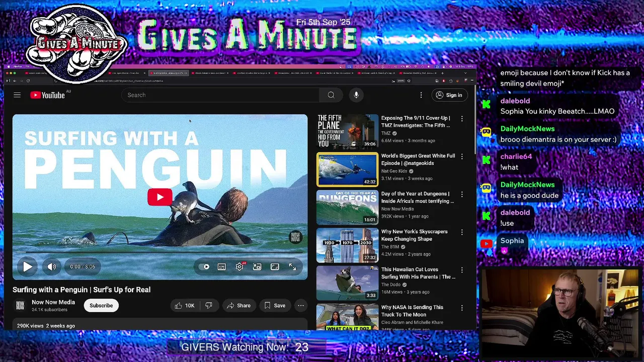Mute the video with the speaker icon

52,266
